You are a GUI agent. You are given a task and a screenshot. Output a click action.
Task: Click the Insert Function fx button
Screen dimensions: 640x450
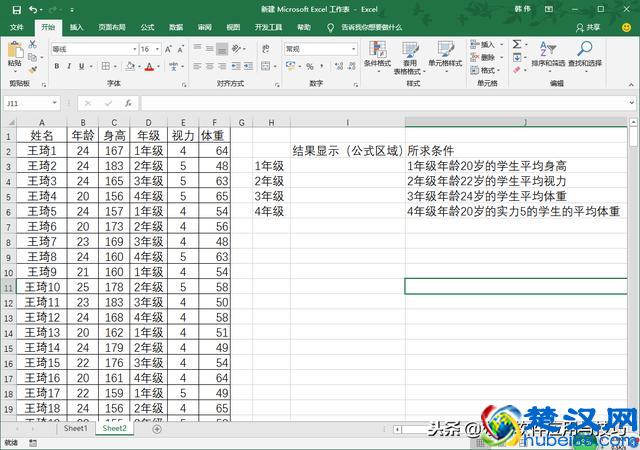coord(128,103)
